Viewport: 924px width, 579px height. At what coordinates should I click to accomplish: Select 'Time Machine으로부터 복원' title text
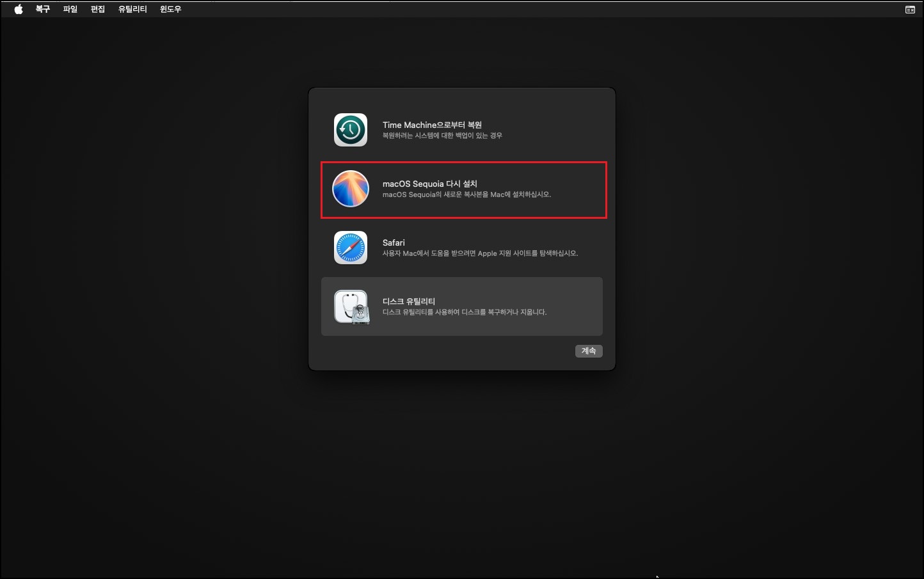click(432, 125)
